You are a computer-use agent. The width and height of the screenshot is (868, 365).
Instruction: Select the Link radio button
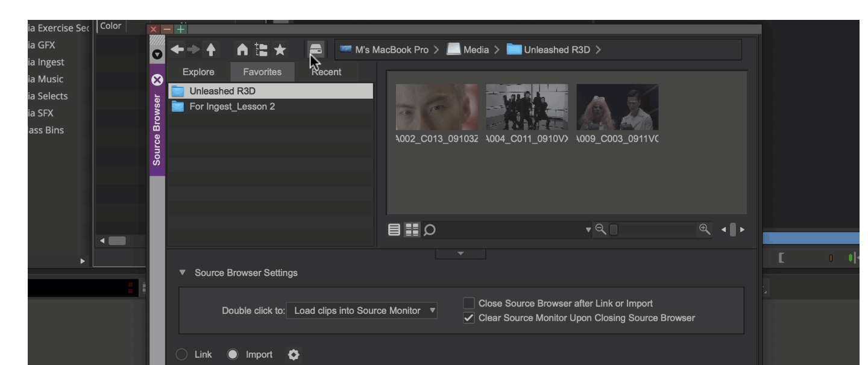coord(181,355)
